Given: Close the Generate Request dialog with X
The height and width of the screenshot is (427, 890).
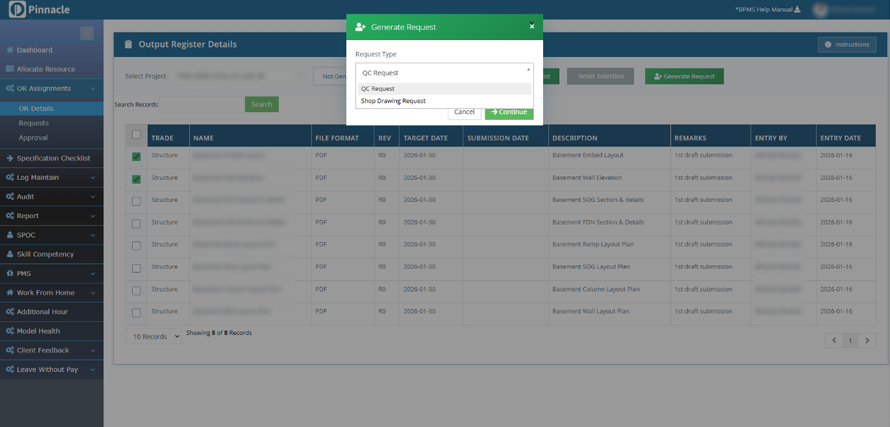Looking at the screenshot, I should 532,26.
